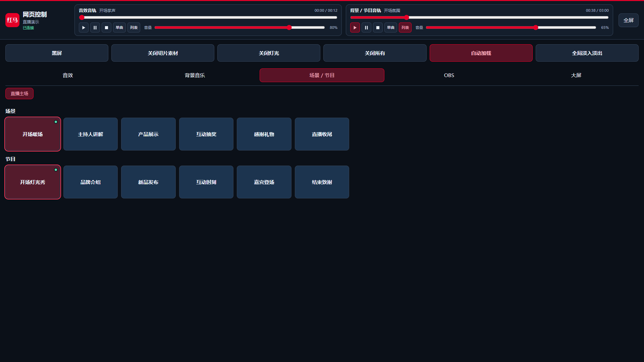Play the 背景/节目音轨 track
644x362 pixels.
point(355,28)
